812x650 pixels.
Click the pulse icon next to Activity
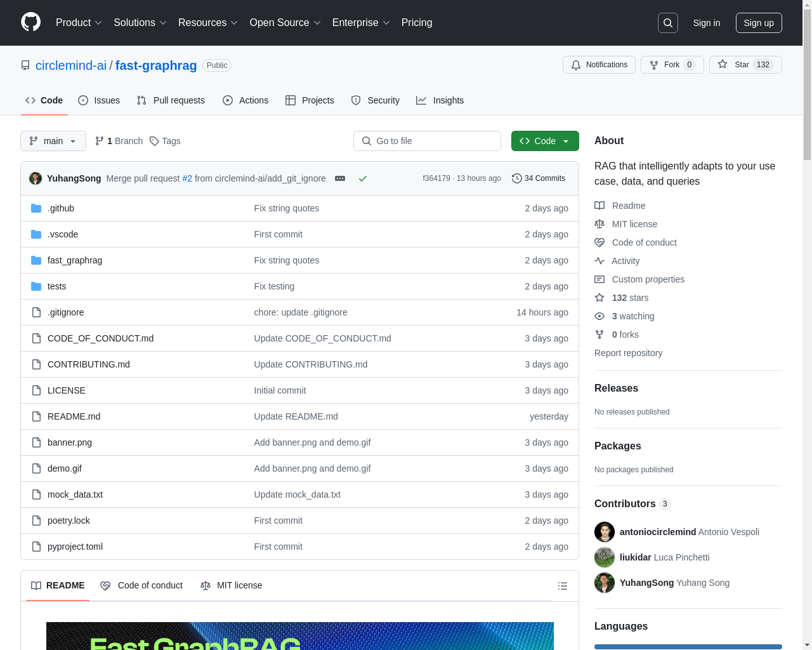(x=599, y=261)
